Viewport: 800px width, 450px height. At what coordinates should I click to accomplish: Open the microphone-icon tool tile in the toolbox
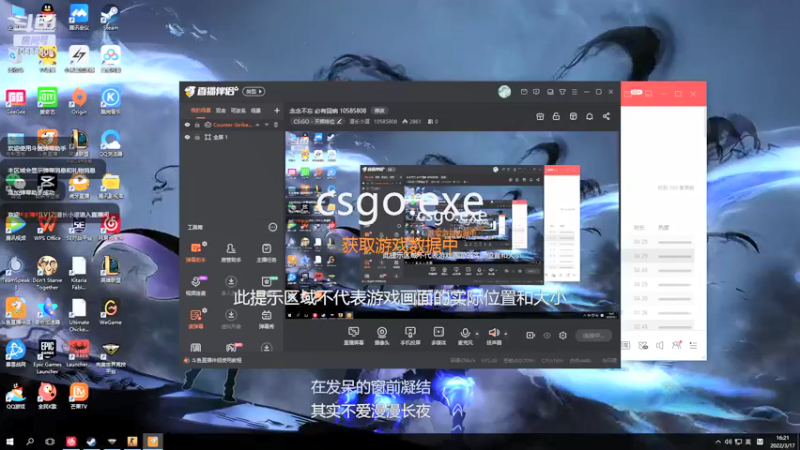tap(196, 286)
